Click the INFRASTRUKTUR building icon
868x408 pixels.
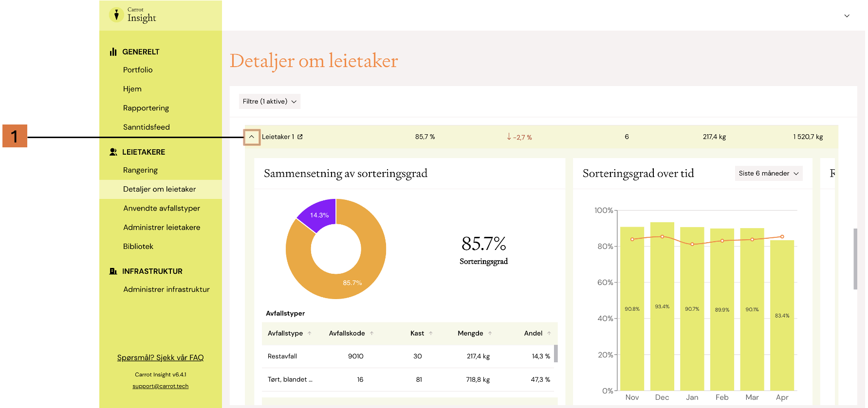(x=113, y=271)
